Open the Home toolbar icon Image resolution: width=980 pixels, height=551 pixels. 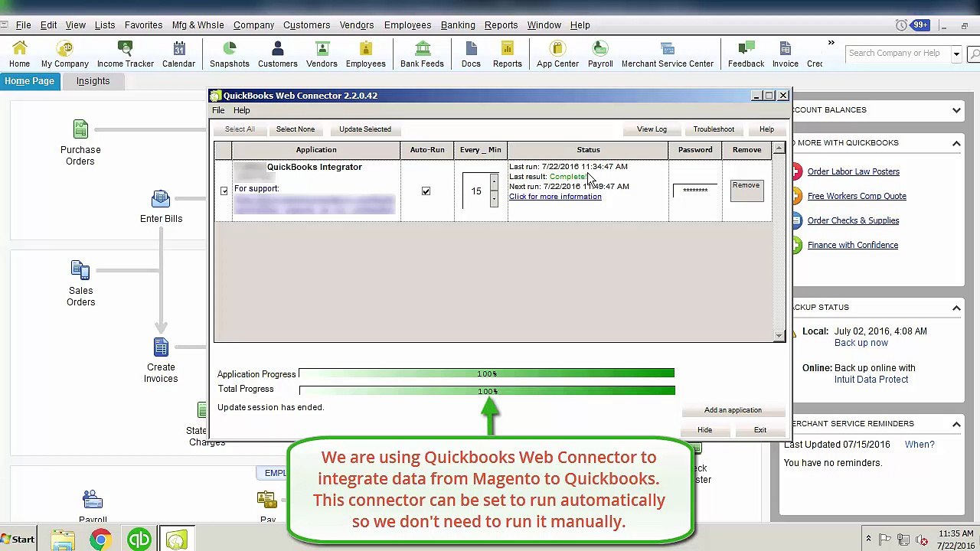coord(19,54)
